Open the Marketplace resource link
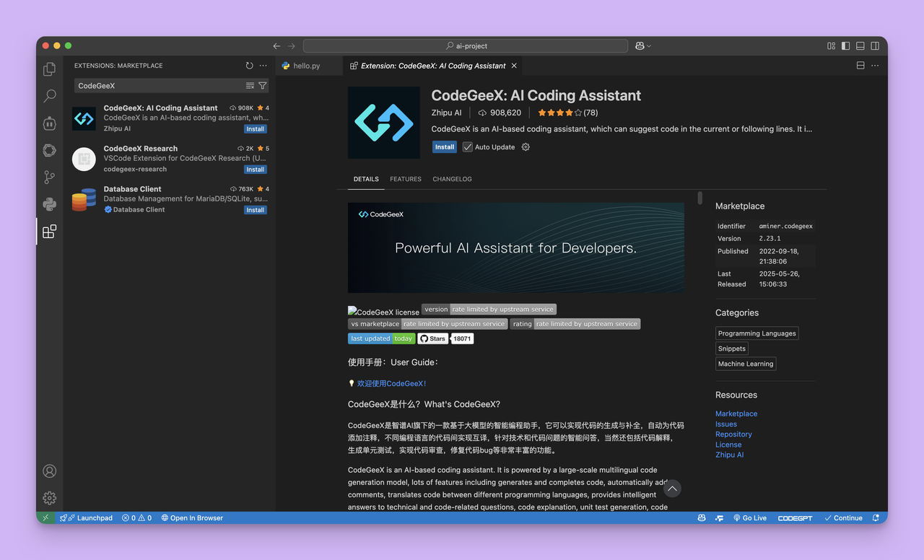The height and width of the screenshot is (560, 924). 736,414
